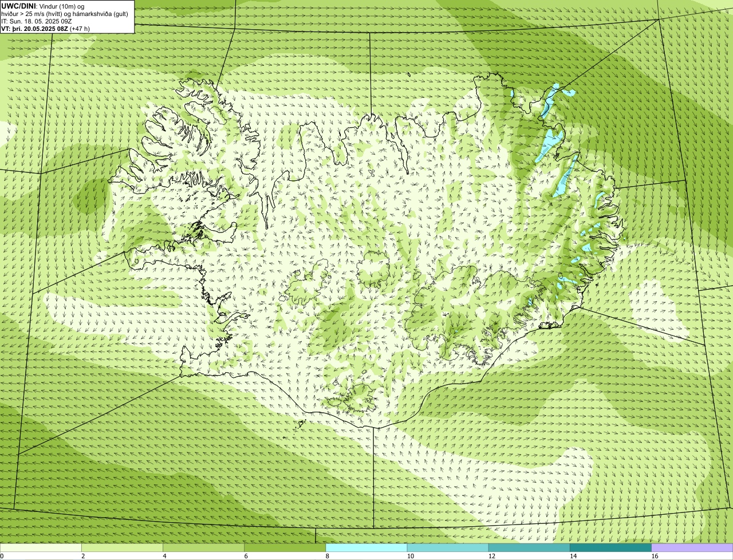Click the pale yellow 0–2 m/s legend swatch
This screenshot has width=733, height=560.
(x=41, y=548)
